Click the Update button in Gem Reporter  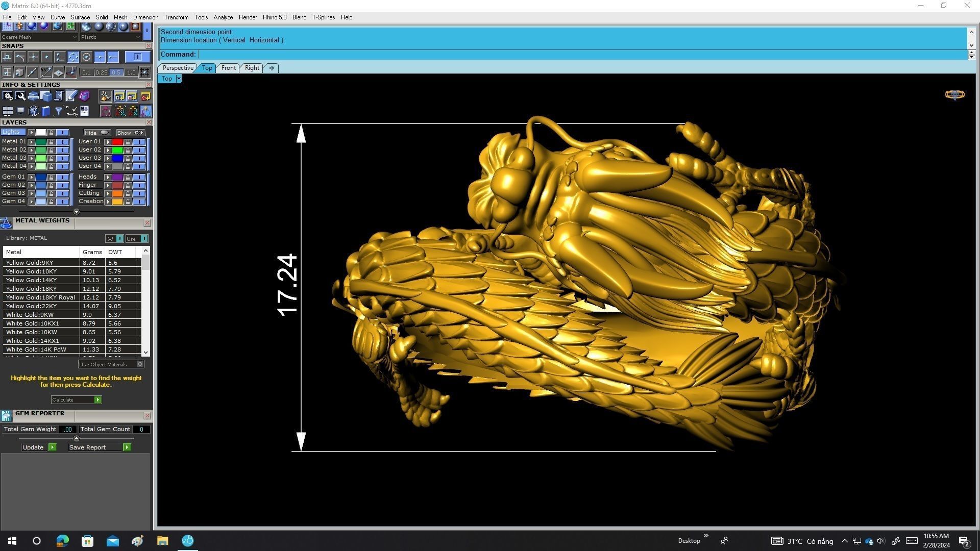pyautogui.click(x=39, y=447)
